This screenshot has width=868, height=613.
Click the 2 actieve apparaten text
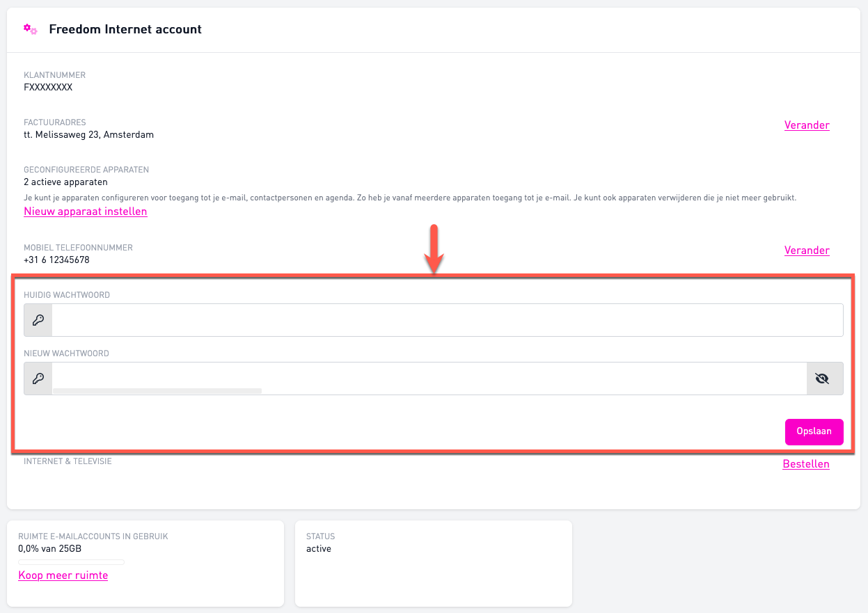pyautogui.click(x=65, y=182)
